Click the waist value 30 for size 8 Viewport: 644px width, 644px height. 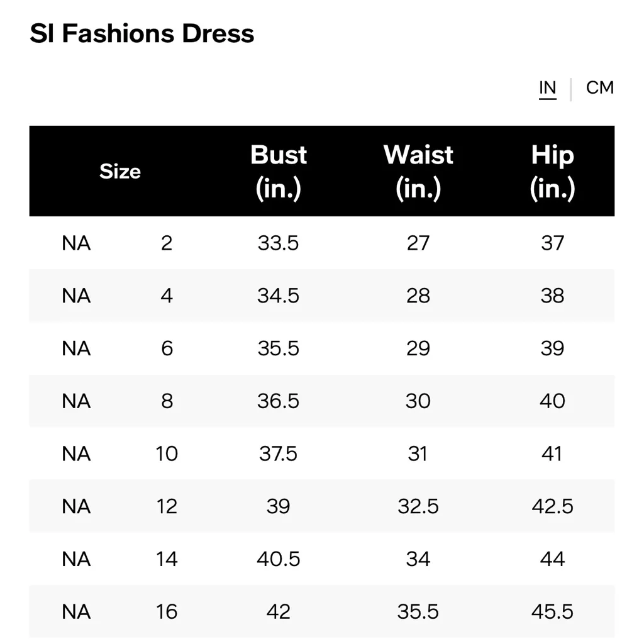tap(418, 401)
